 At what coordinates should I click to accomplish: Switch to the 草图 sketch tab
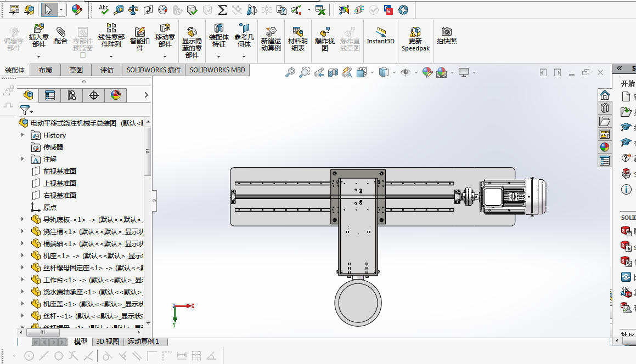coord(76,70)
